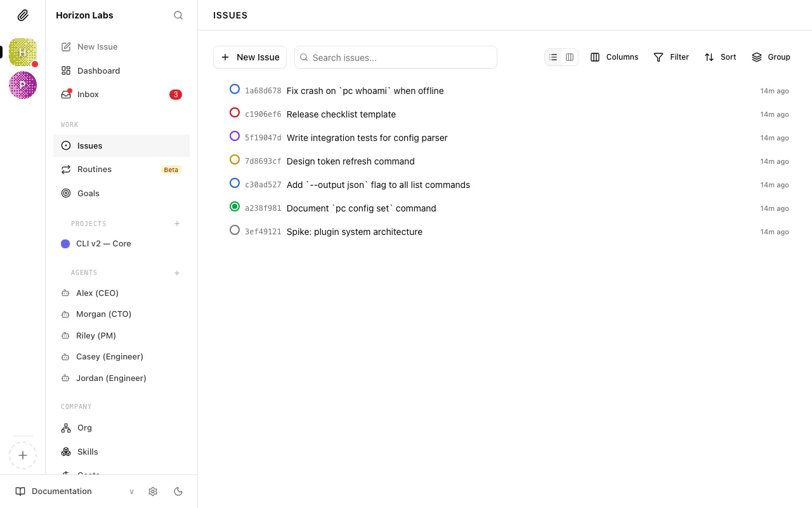Click issue ID 5f19047d
Viewport: 812px width, 508px height.
coord(263,138)
